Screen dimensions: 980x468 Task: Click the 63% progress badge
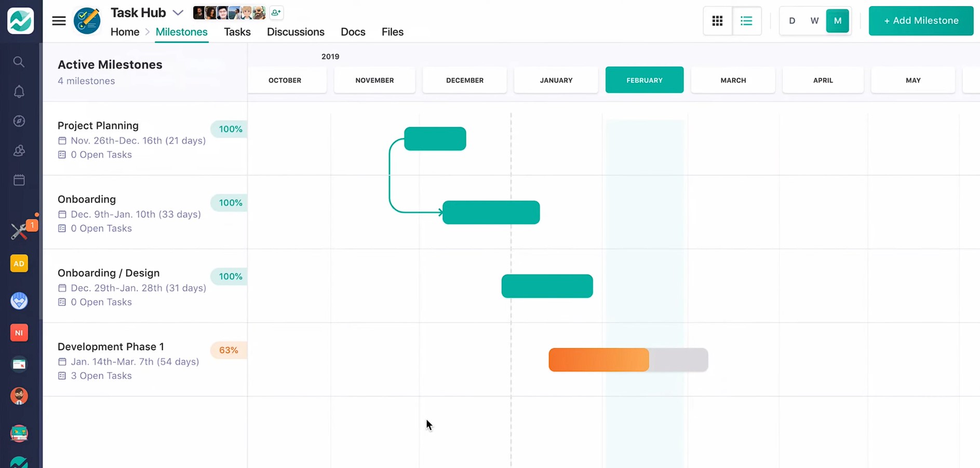pyautogui.click(x=229, y=350)
